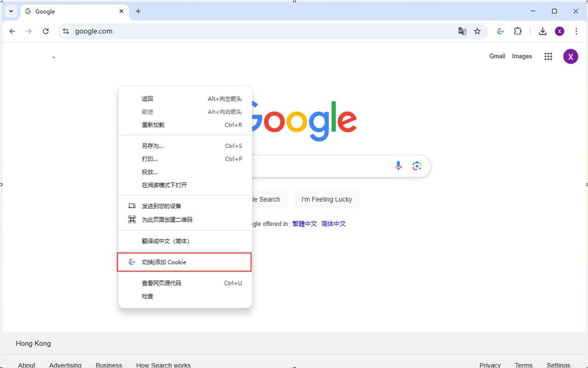Open the Gmail link at top right
Image resolution: width=588 pixels, height=368 pixels.
point(497,56)
